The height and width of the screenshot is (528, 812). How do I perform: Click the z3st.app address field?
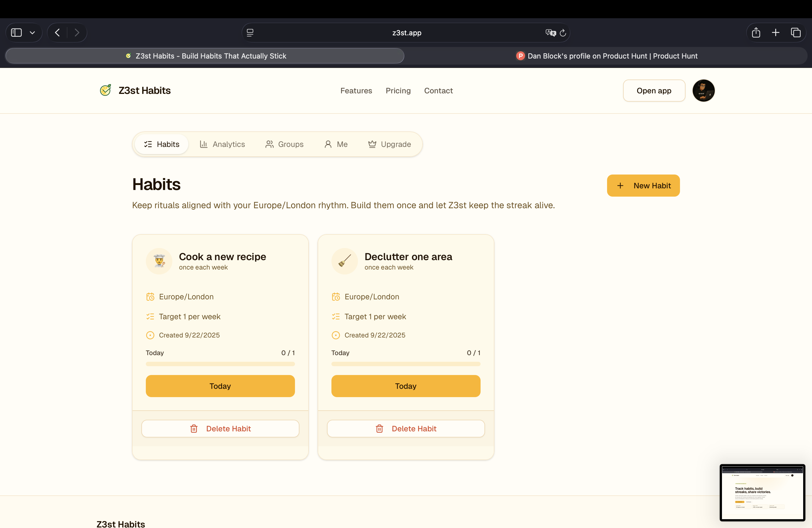coord(406,33)
